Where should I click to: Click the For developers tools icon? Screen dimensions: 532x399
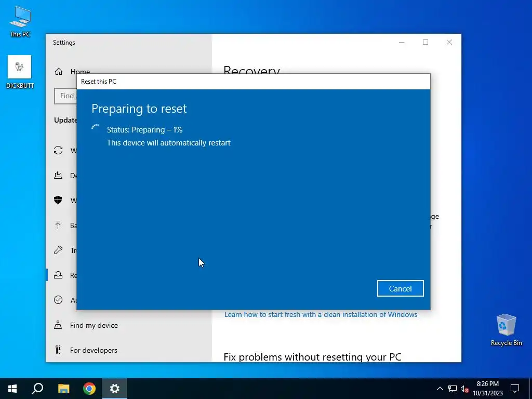tap(58, 350)
